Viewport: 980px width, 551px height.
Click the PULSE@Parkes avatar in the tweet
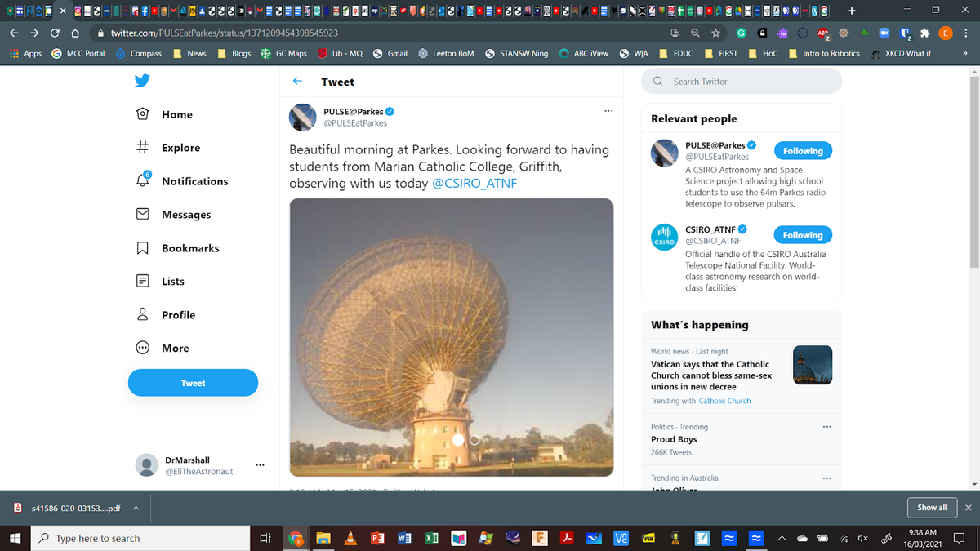point(303,118)
